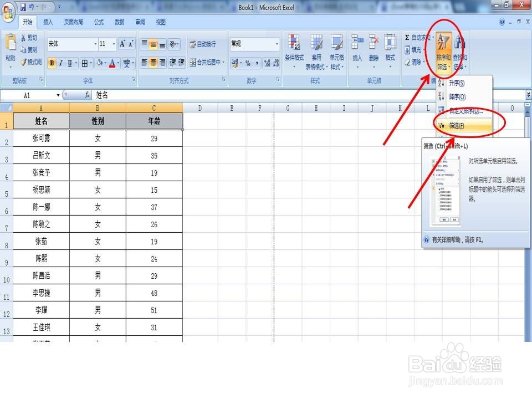Image resolution: width=532 pixels, height=399 pixels.
Task: Open Cell Styles 单元格样式
Action: [x=336, y=52]
